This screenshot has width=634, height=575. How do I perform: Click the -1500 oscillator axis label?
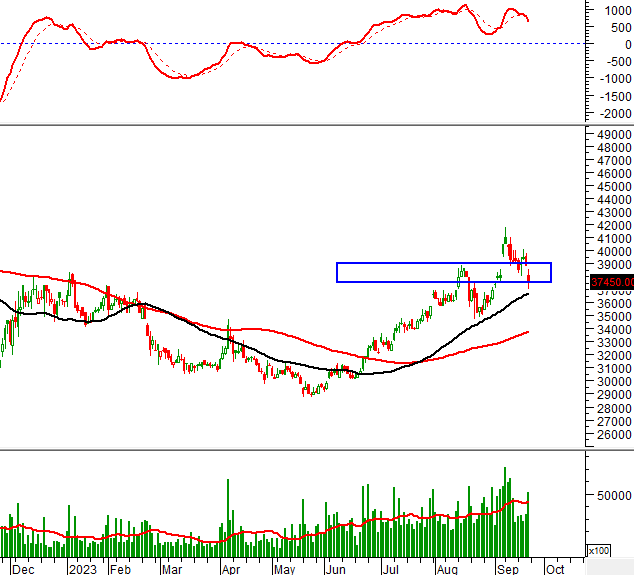(616, 96)
